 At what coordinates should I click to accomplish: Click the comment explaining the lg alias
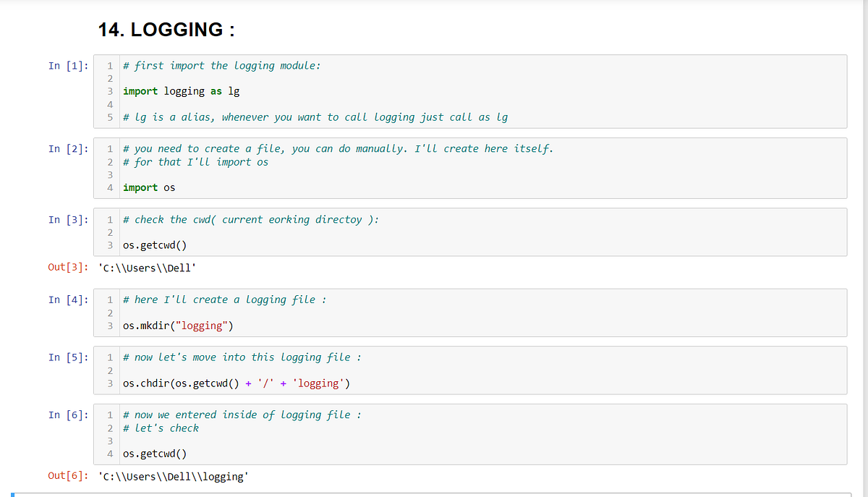(x=315, y=117)
